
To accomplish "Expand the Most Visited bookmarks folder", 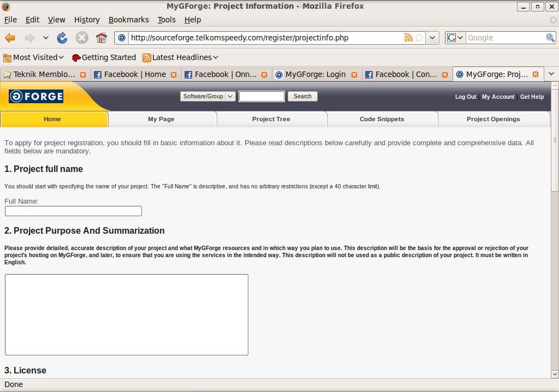I will [34, 57].
